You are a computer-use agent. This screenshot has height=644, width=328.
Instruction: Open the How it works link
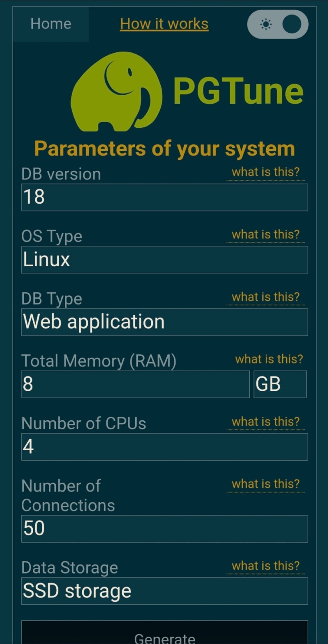(x=164, y=24)
